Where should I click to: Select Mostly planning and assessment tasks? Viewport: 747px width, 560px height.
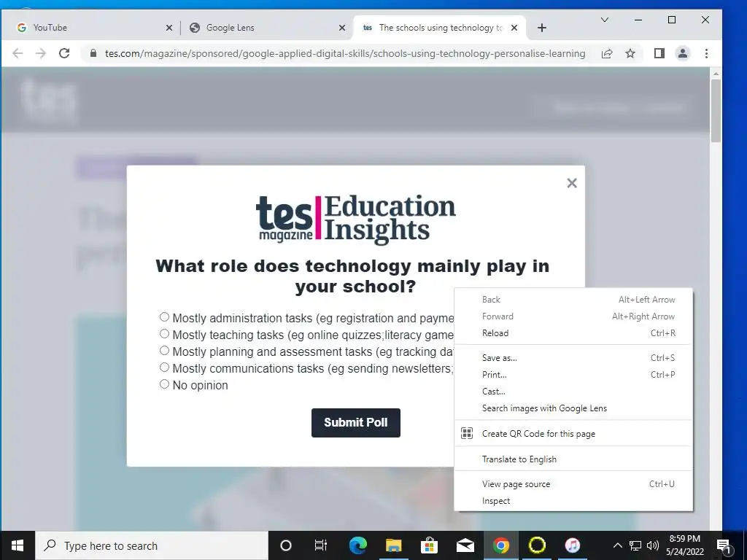tap(164, 351)
